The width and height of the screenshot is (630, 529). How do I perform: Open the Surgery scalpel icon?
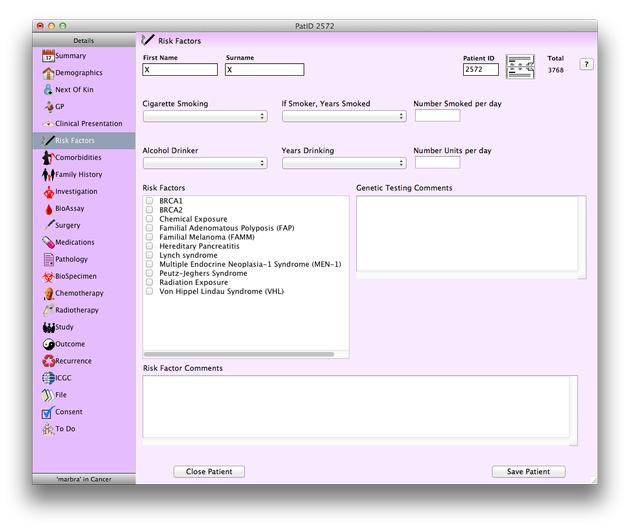[x=49, y=225]
